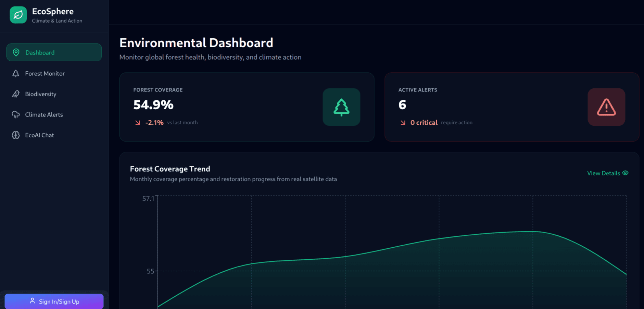The image size is (644, 309).
Task: Click the user icon in Sign In button
Action: click(32, 301)
